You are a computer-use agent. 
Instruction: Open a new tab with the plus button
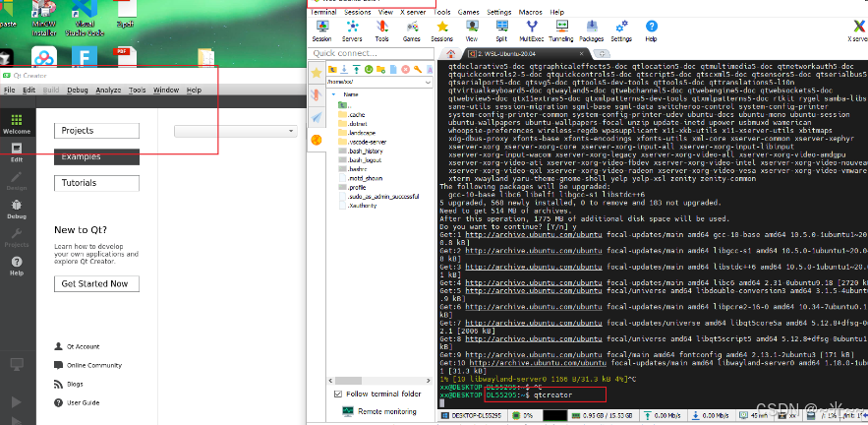tap(603, 54)
